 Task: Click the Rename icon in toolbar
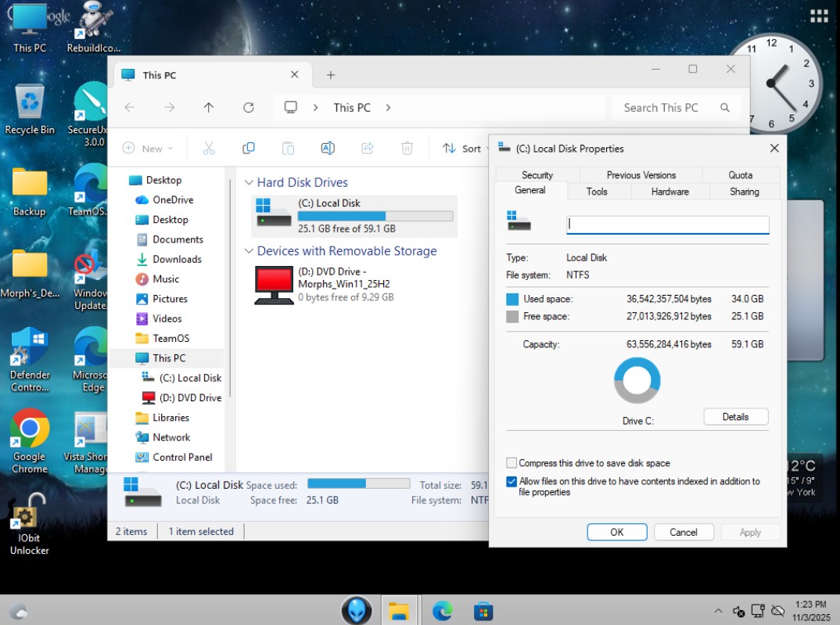point(328,148)
